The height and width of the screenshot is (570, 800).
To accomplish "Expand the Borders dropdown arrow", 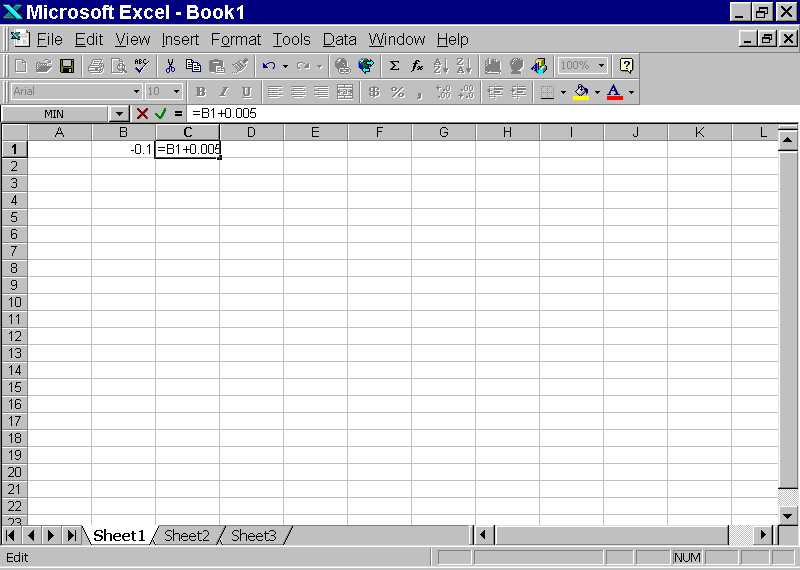I will [x=563, y=92].
